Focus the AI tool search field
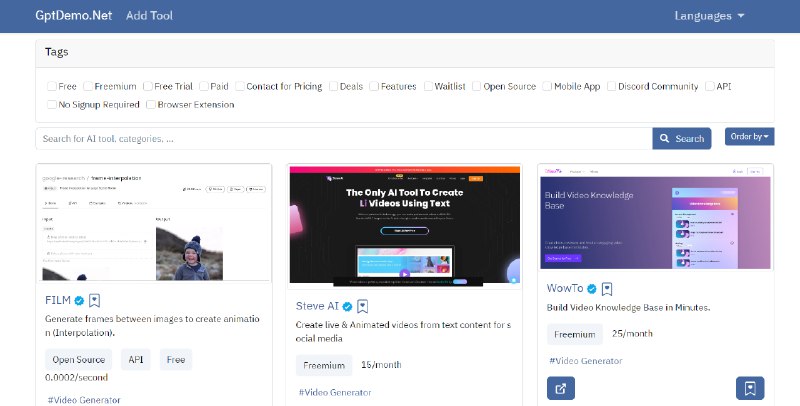800x406 pixels. [343, 138]
